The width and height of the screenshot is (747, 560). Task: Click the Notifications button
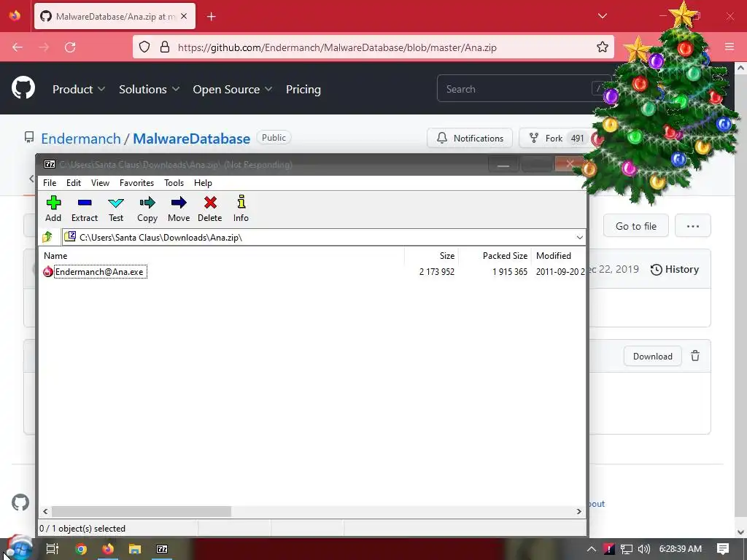click(x=470, y=138)
